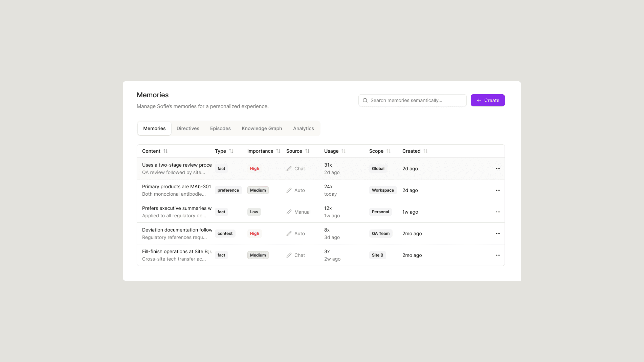The image size is (644, 362).
Task: Open the three-dot menu for two-stage review memory
Action: coord(498,169)
